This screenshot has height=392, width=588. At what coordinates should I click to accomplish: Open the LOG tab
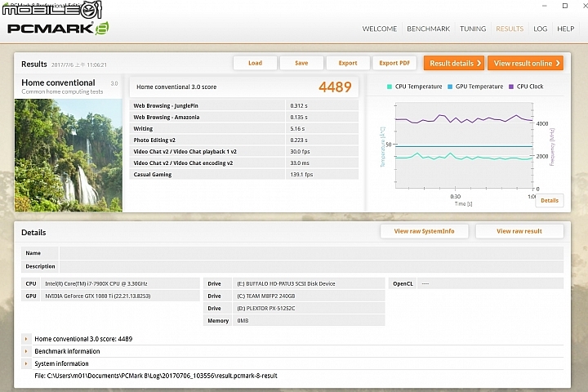540,29
